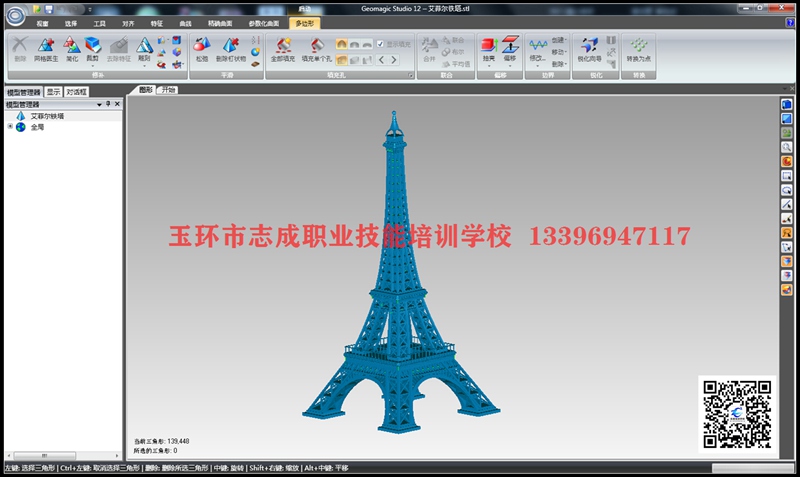Image resolution: width=800 pixels, height=477 pixels.
Task: Select the 简化 simplify tool
Action: (x=72, y=49)
